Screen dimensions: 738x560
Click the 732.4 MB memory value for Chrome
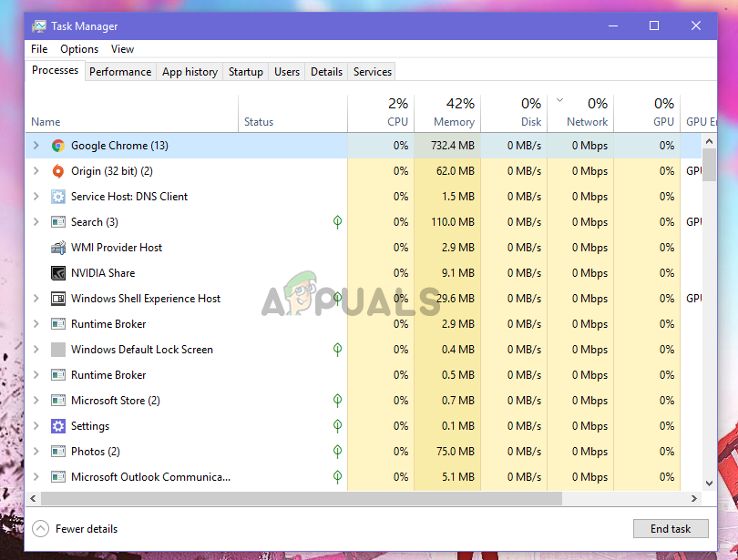[x=452, y=146]
